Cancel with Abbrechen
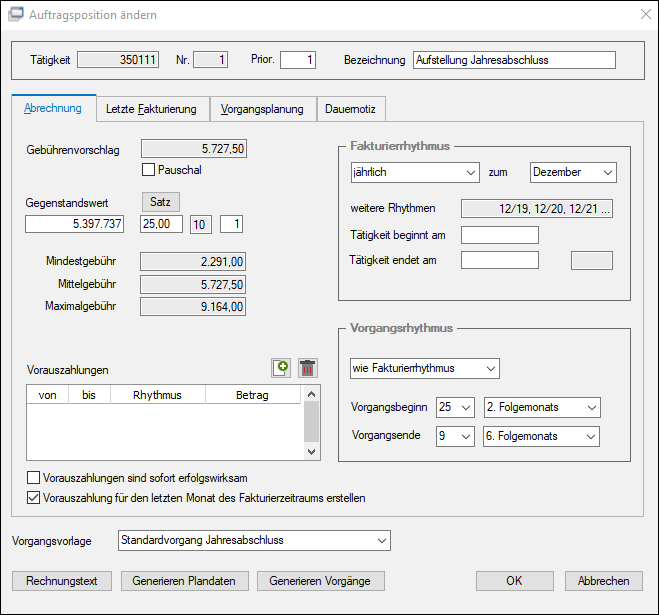The height and width of the screenshot is (615, 659). 604,581
